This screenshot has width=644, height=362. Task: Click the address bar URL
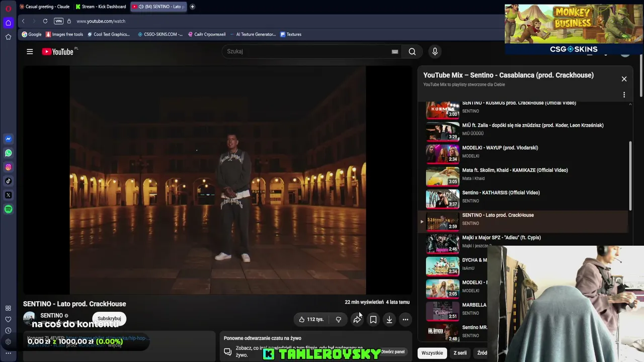[x=101, y=21]
